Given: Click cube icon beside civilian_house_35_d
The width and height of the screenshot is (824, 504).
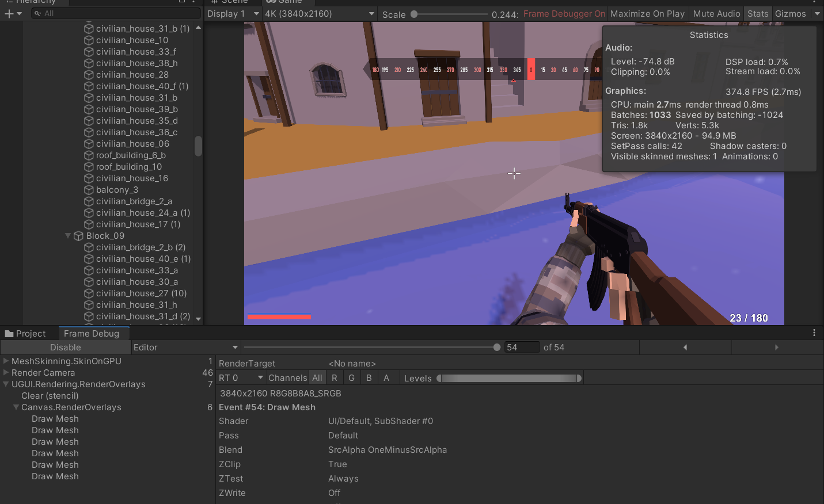Looking at the screenshot, I should [x=89, y=121].
